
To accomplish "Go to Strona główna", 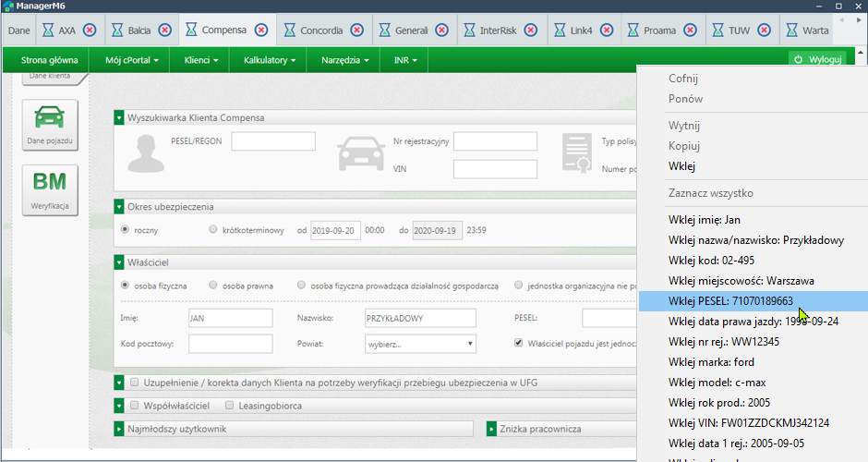I will pos(49,60).
